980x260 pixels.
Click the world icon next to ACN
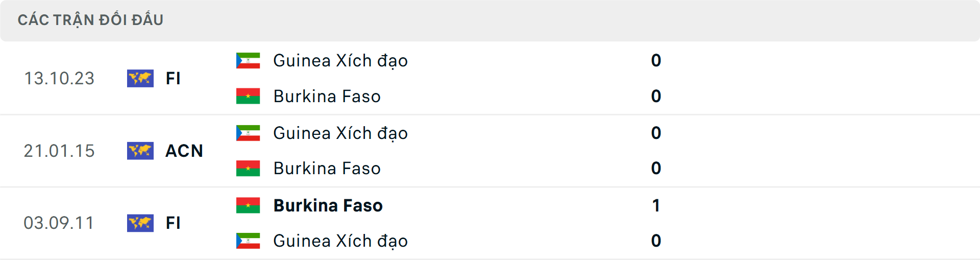(x=140, y=151)
